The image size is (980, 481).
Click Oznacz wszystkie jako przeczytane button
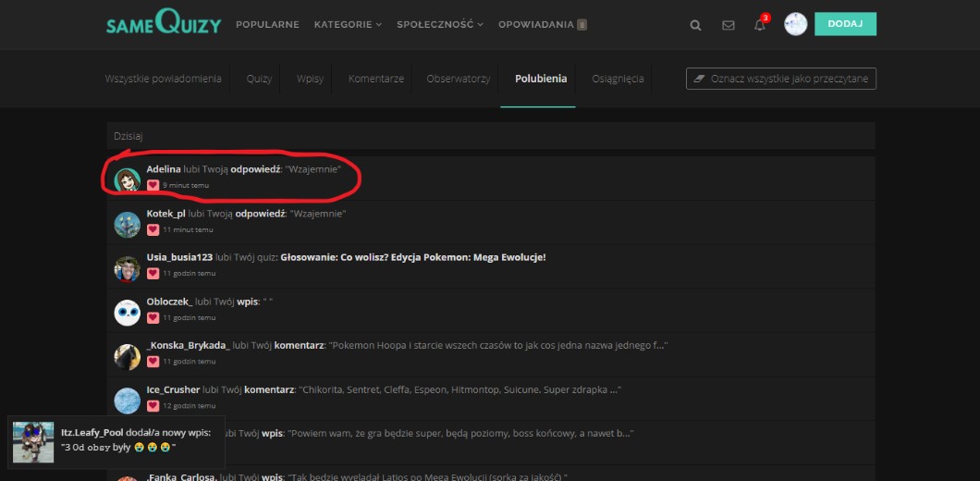click(x=780, y=80)
